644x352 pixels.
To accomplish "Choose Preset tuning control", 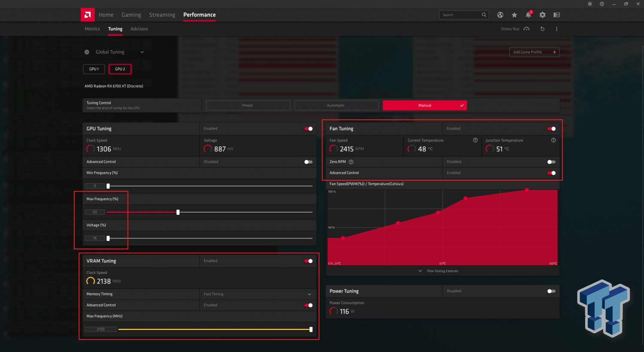I will 248,105.
